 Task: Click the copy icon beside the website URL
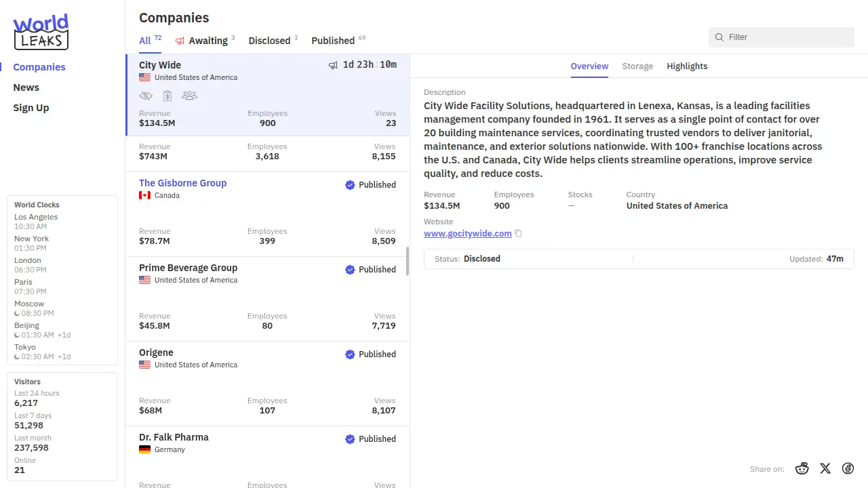tap(519, 234)
